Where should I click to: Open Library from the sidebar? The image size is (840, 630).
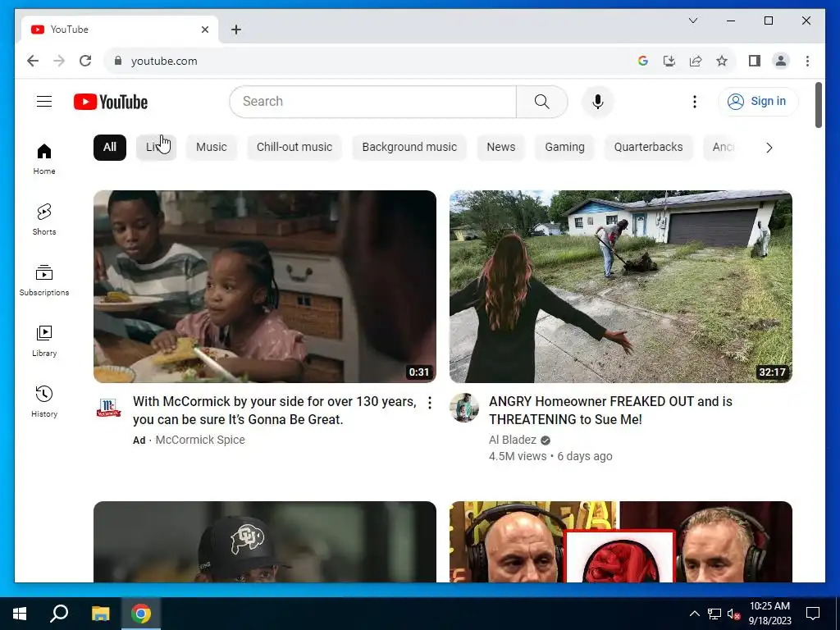point(44,340)
